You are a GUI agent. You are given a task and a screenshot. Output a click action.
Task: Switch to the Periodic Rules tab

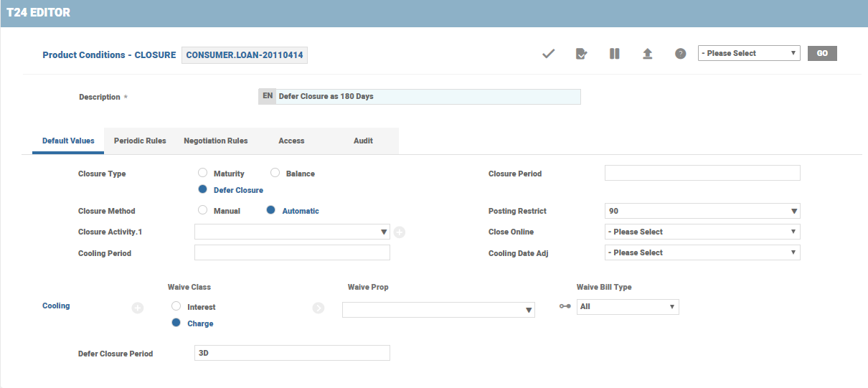tap(140, 141)
